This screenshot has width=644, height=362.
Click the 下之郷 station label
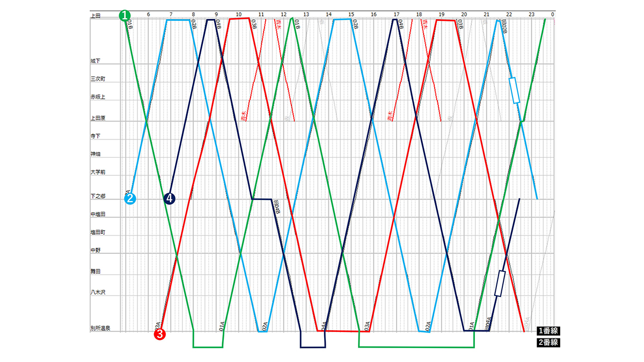97,196
